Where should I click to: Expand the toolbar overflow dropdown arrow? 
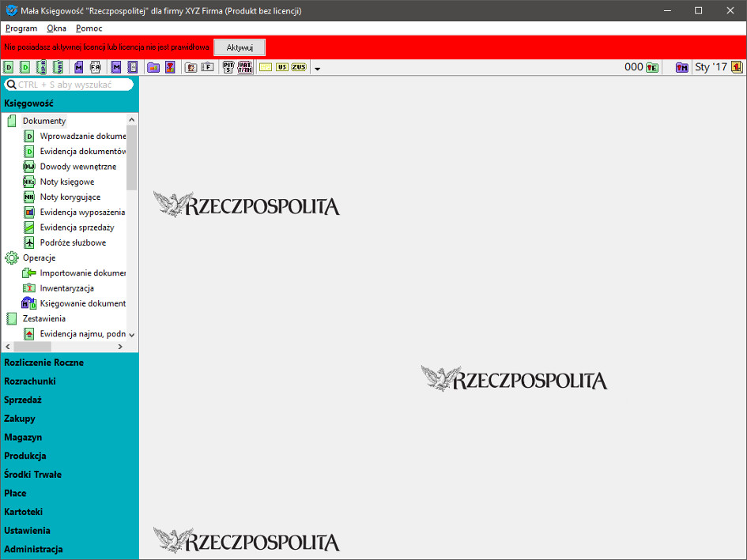click(317, 69)
